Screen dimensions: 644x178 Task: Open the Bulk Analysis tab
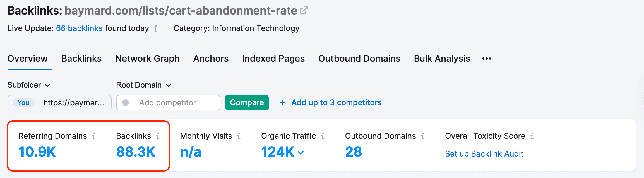[x=442, y=59]
